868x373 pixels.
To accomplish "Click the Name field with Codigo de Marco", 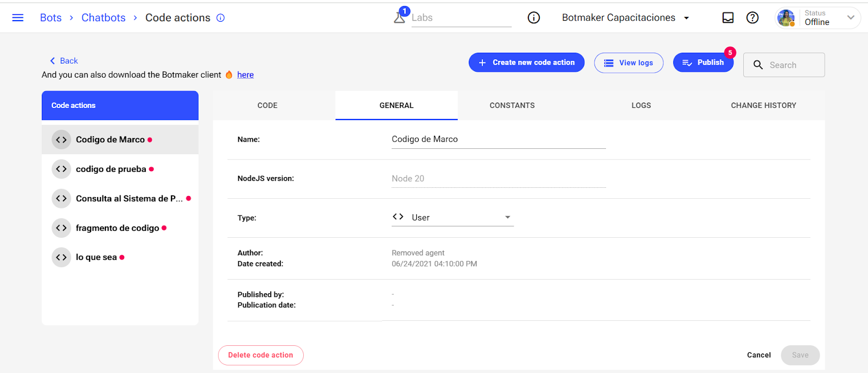I will [x=499, y=140].
